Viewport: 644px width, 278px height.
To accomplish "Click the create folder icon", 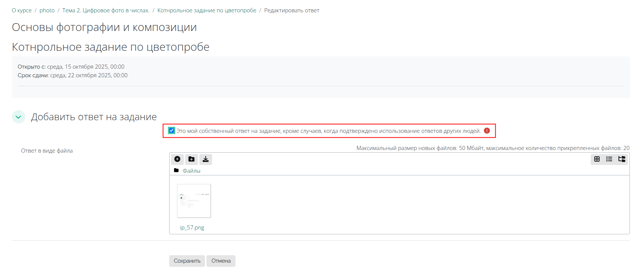I will (x=191, y=159).
